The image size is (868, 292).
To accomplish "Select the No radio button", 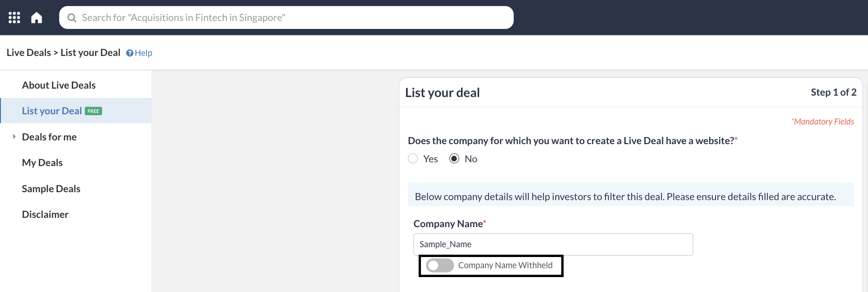I will click(x=454, y=159).
